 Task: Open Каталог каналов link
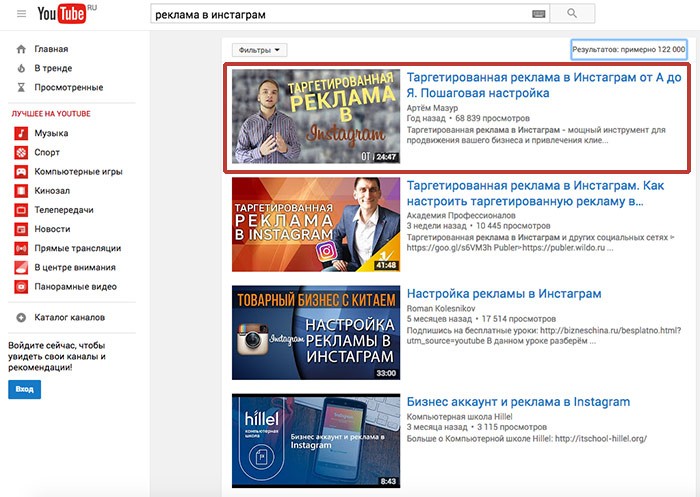(70, 317)
